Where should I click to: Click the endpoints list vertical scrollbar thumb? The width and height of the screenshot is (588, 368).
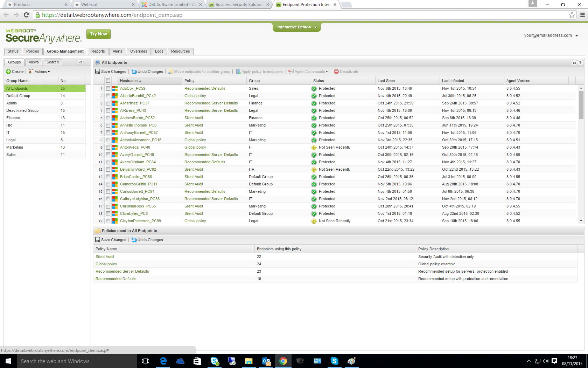coord(581,105)
